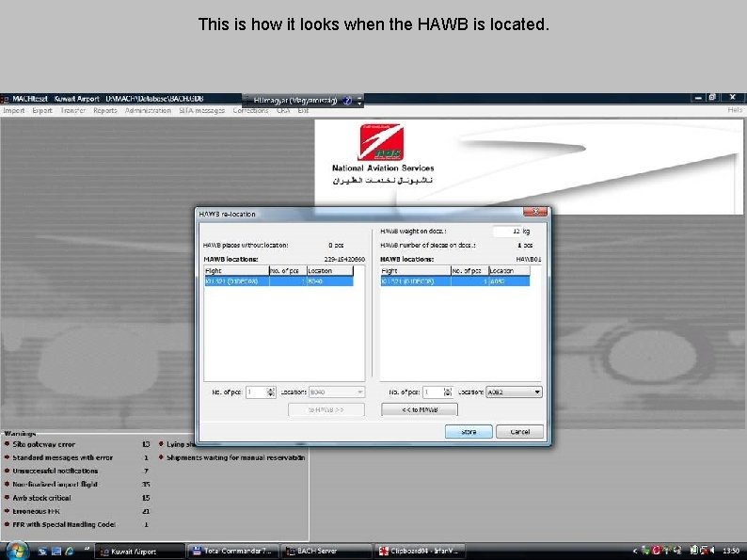Click the greyed 'to HAWB >>' button
This screenshot has width=747, height=560.
326,409
